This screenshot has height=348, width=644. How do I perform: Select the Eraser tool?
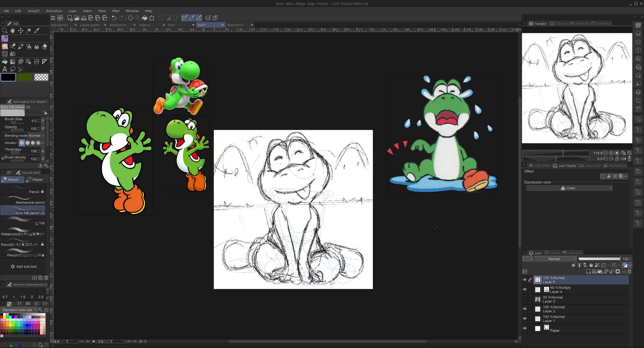tap(44, 46)
